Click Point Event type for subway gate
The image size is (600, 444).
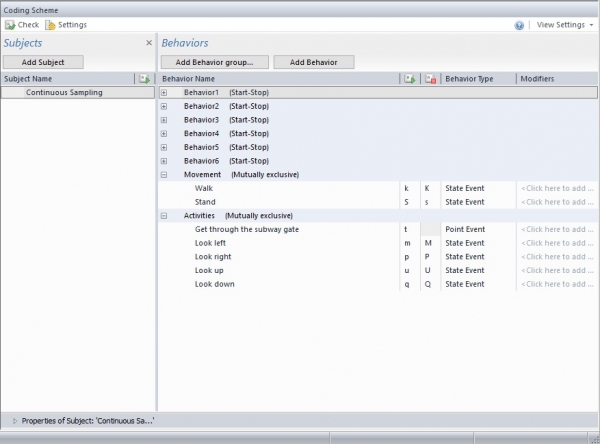click(465, 229)
